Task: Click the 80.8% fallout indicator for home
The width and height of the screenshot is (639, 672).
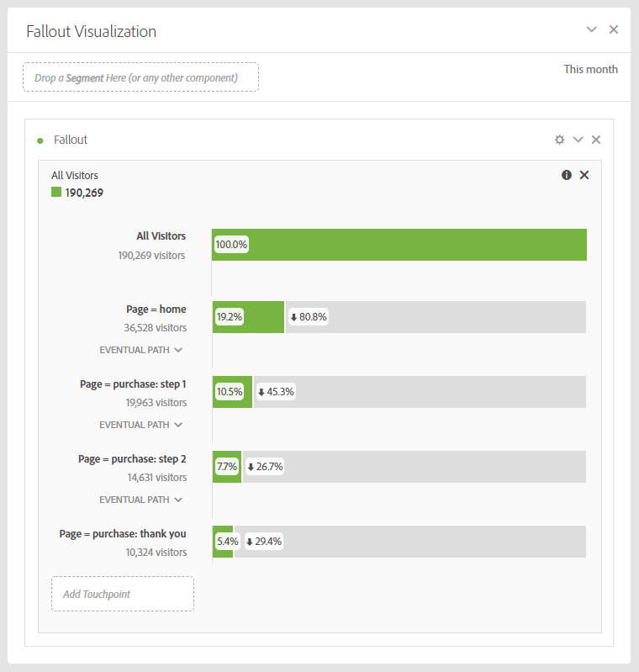Action: pyautogui.click(x=309, y=317)
